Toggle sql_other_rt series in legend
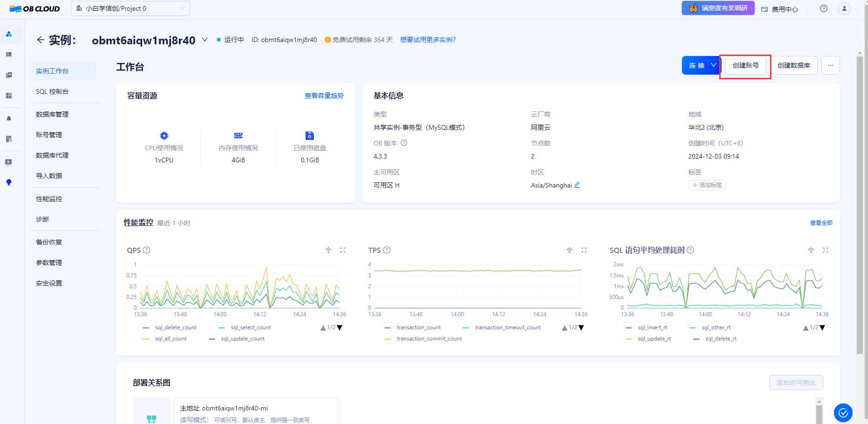Screen dimensions: 868x424 tap(710, 327)
